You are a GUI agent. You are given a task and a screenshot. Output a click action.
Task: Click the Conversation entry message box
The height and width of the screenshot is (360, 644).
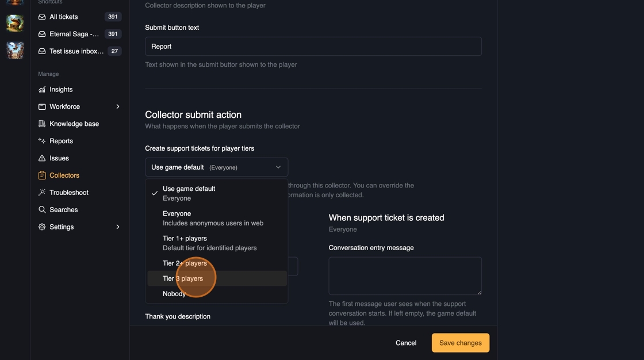(405, 276)
